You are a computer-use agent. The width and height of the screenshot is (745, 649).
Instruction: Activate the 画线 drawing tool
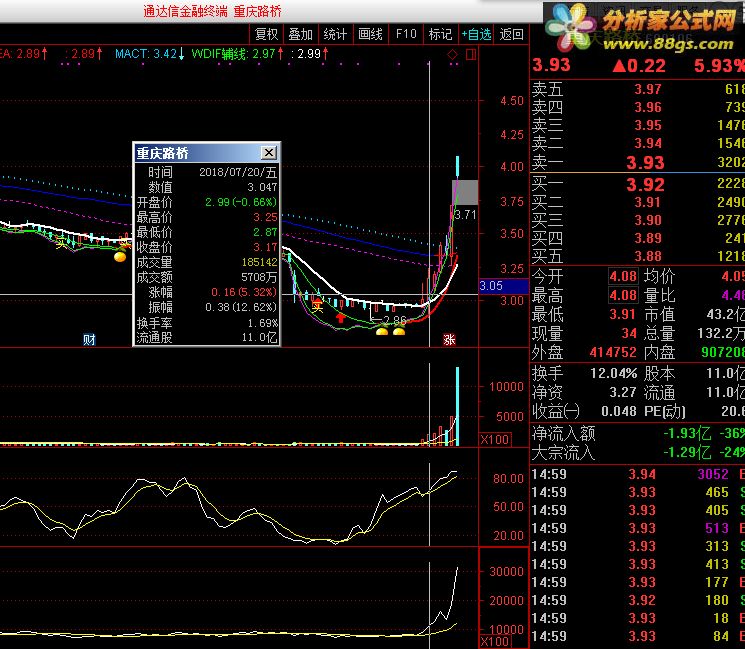click(x=370, y=34)
